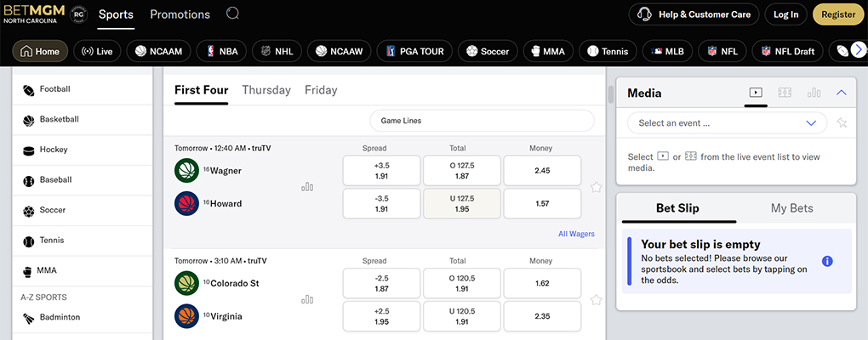Open stats chart icon for Colorado St vs Virginia
The image size is (868, 340).
click(307, 300)
